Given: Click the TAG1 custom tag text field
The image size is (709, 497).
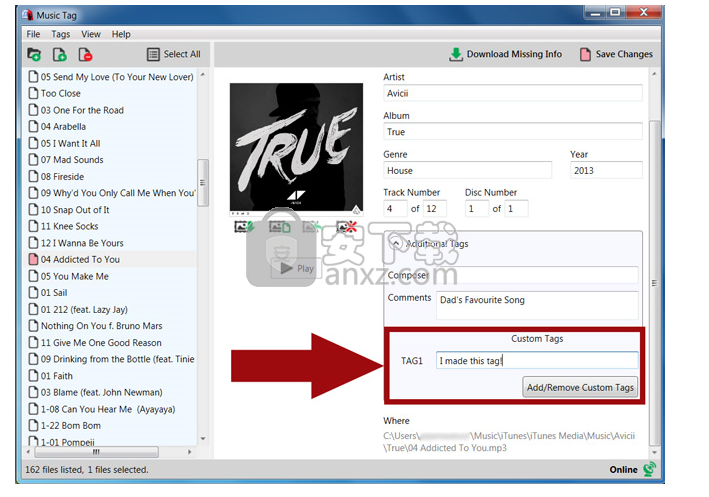Looking at the screenshot, I should pos(537,360).
